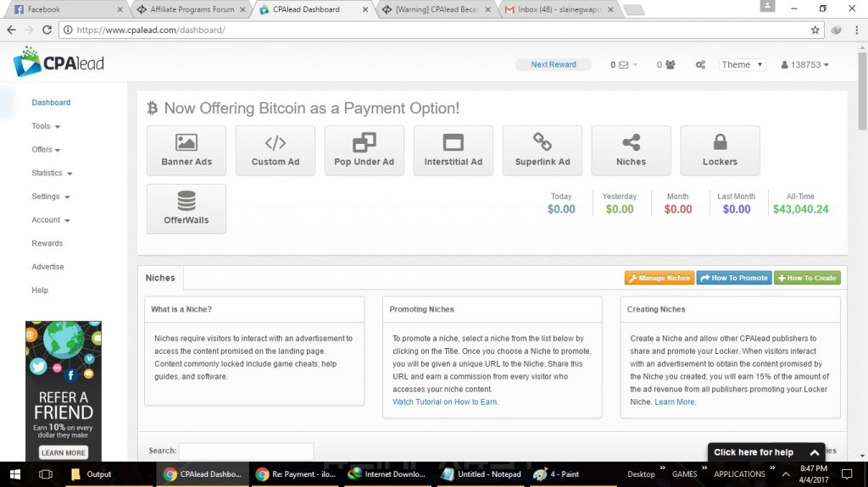The width and height of the screenshot is (868, 487).
Task: Open the settings gears icon in header
Action: point(700,64)
